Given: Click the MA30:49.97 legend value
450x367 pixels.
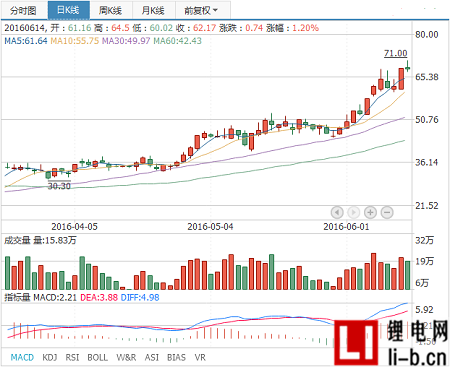Looking at the screenshot, I should tap(126, 41).
